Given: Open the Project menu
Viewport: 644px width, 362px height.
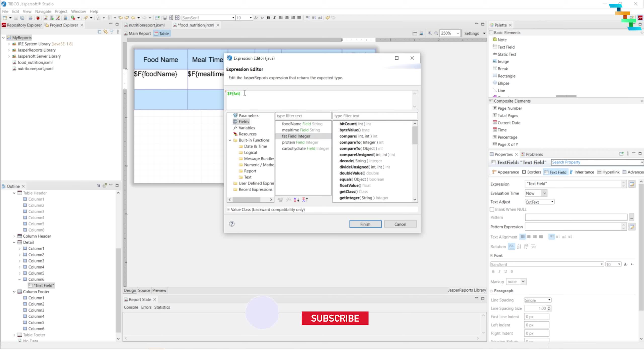Looking at the screenshot, I should click(61, 11).
